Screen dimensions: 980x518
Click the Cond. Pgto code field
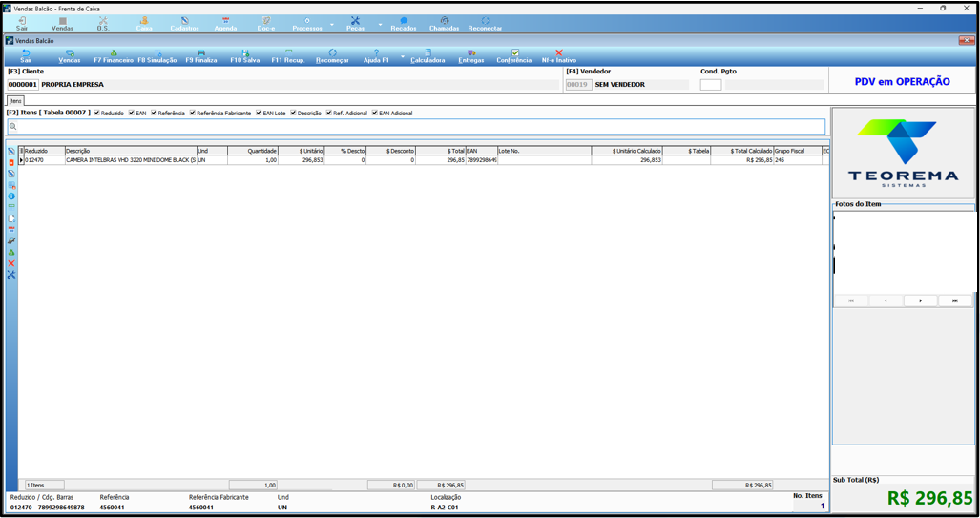[x=711, y=84]
